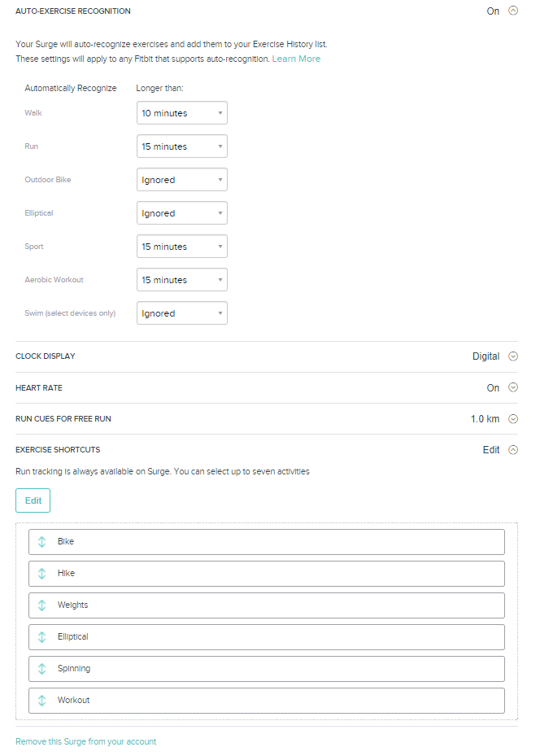Click the Clock Display heading
This screenshot has width=540, height=756.
coord(46,356)
